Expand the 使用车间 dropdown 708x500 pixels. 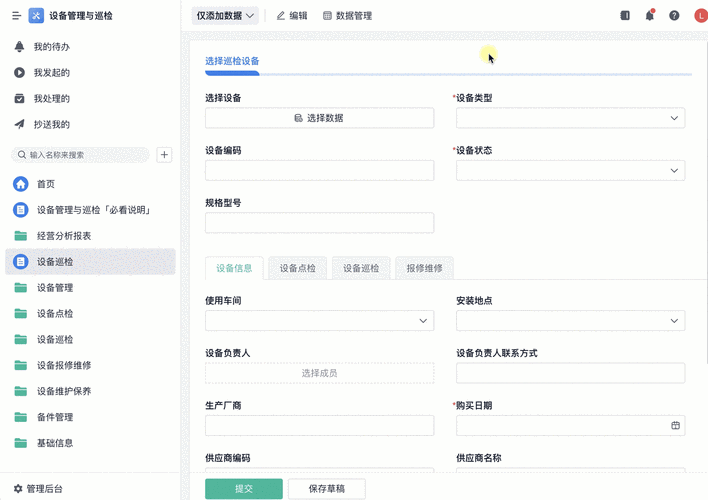320,321
